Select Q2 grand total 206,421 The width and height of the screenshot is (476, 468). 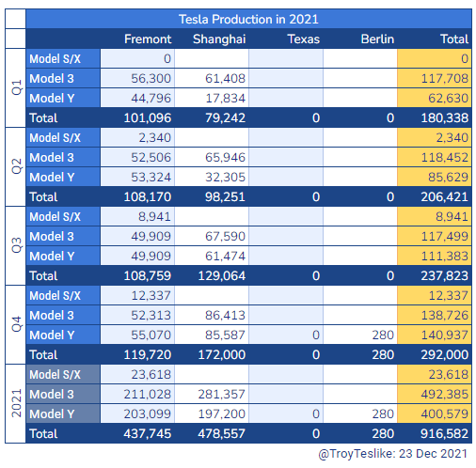435,196
